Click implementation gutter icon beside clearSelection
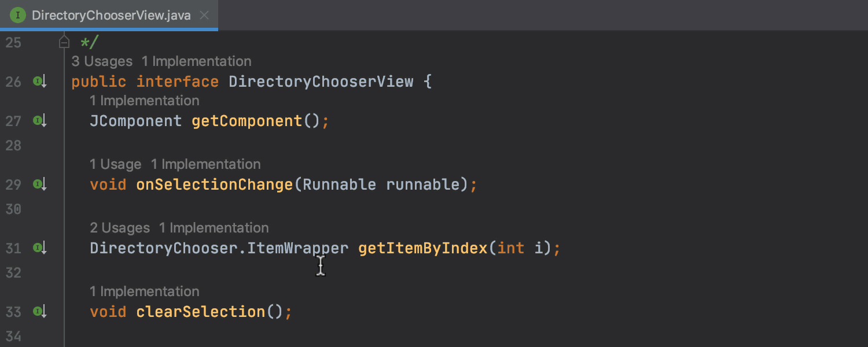Image resolution: width=868 pixels, height=347 pixels. (x=39, y=312)
